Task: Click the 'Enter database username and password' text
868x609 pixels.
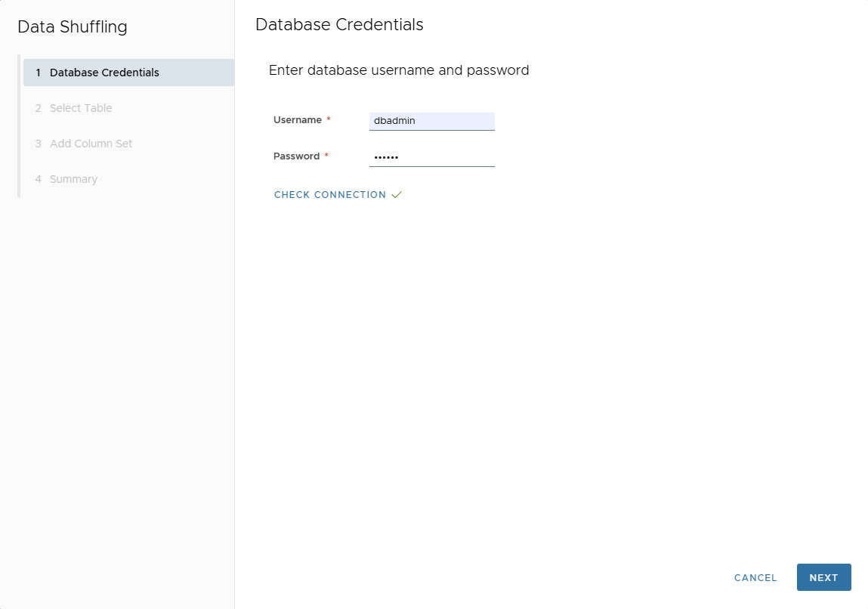Action: [399, 70]
